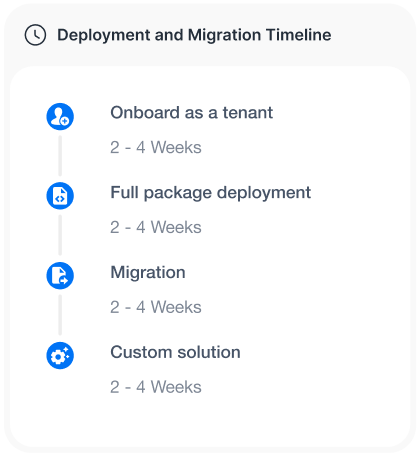Click the 2 - 4 Weeks under Onboard as a tenant
The image size is (420, 456).
(156, 147)
